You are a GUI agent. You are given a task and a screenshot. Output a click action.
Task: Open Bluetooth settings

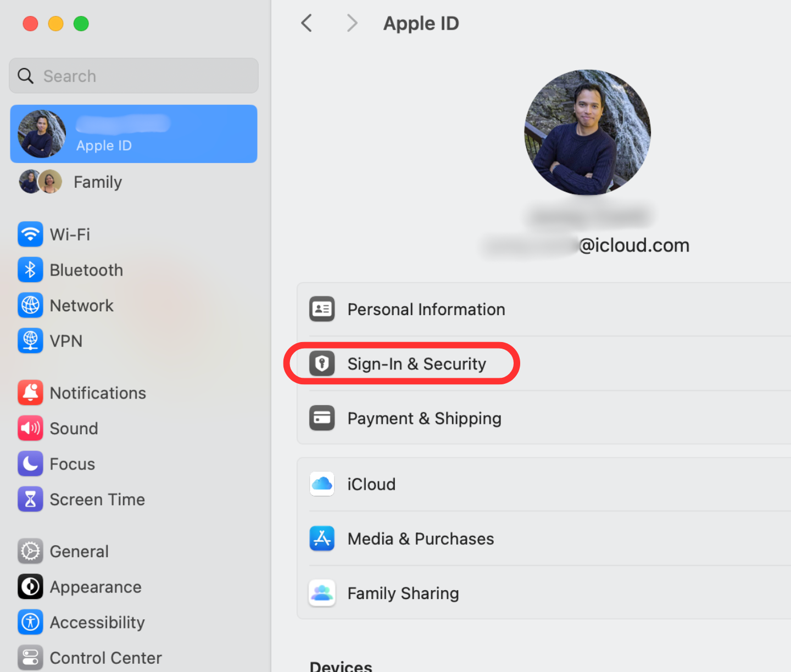[x=133, y=270]
